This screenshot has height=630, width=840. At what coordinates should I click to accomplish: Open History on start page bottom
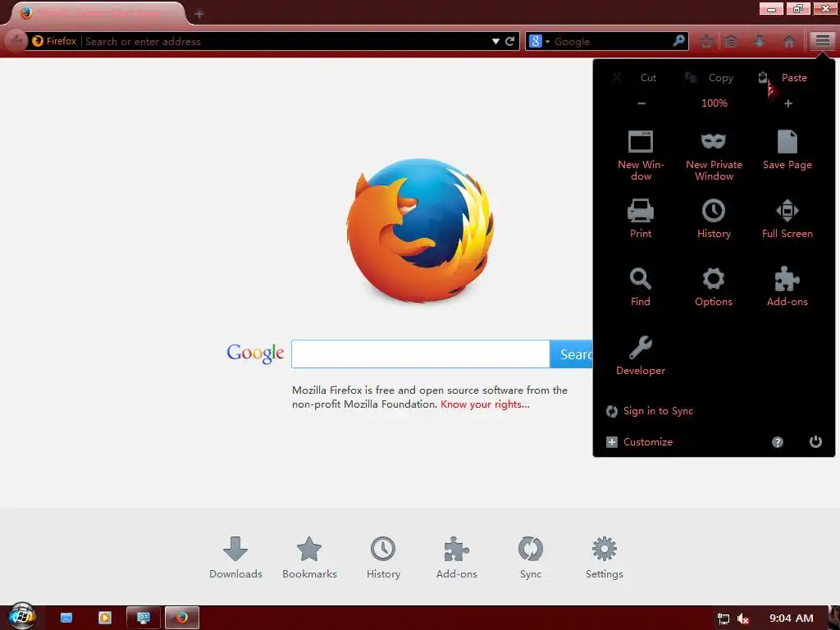tap(383, 558)
